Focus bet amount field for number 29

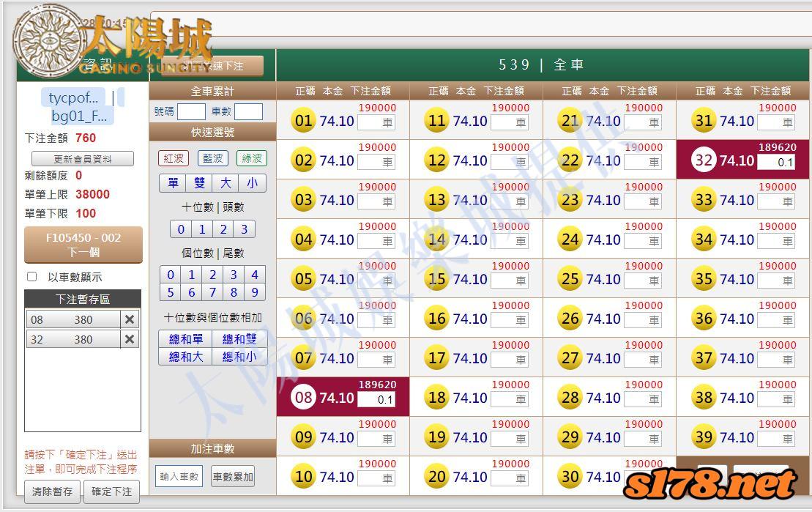(643, 439)
